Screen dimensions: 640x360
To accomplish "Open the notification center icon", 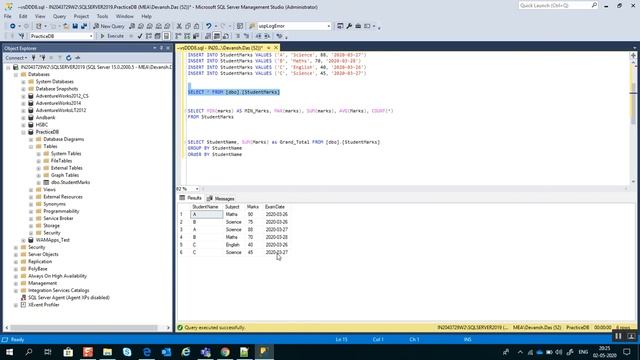I will click(x=627, y=352).
